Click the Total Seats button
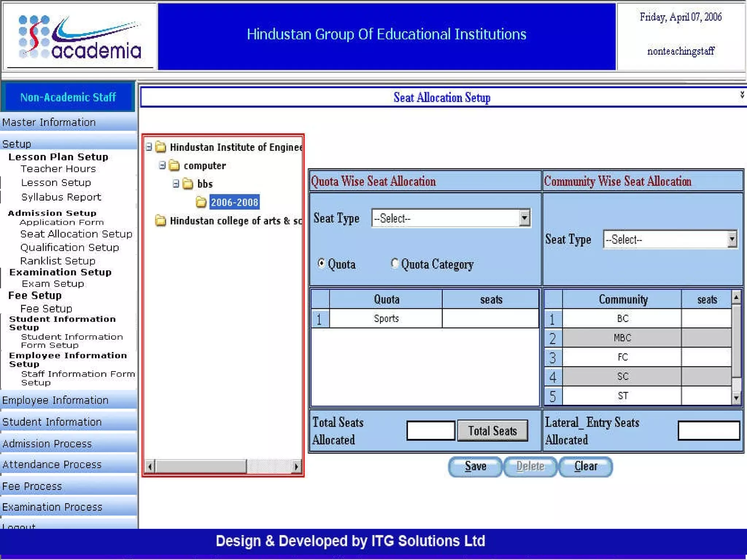Screen dimensions: 747x560 [492, 431]
